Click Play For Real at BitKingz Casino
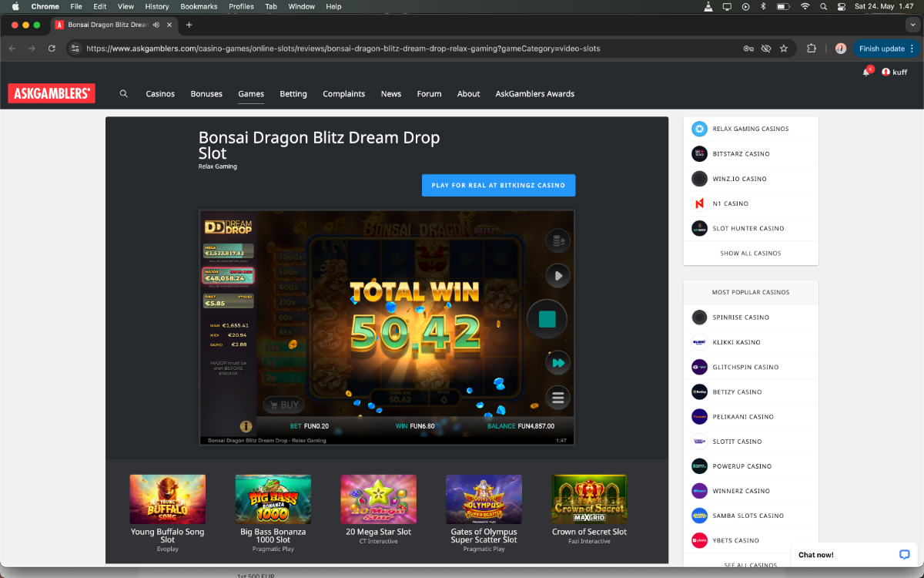 (x=498, y=186)
